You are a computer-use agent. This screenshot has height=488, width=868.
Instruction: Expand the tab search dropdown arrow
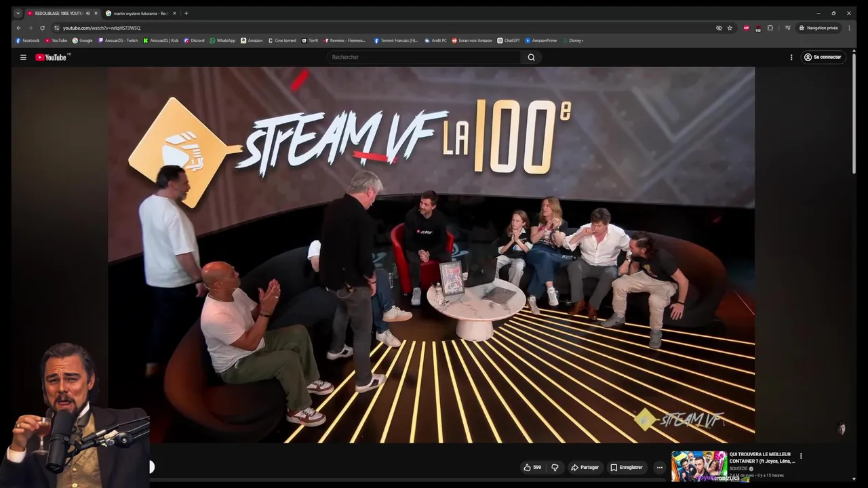(x=18, y=13)
